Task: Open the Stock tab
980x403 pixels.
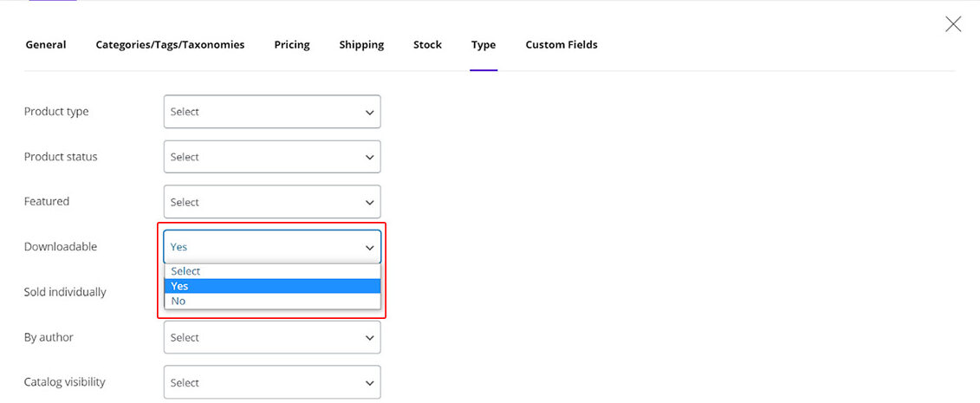Action: pos(427,45)
